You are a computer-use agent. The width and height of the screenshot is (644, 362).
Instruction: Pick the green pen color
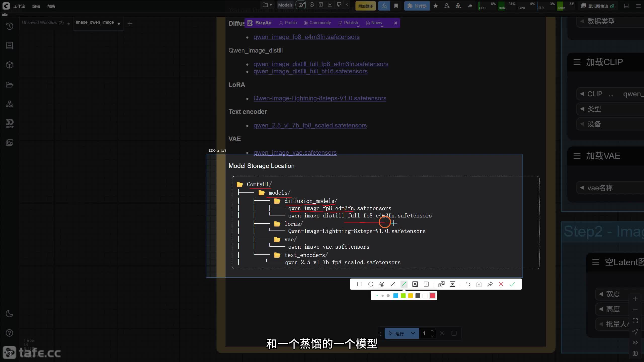[403, 296]
